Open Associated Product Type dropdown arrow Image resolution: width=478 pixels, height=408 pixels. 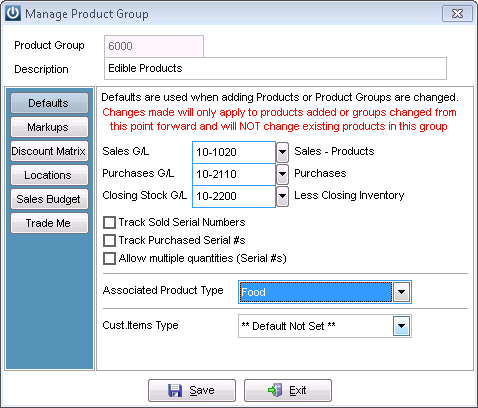[401, 292]
